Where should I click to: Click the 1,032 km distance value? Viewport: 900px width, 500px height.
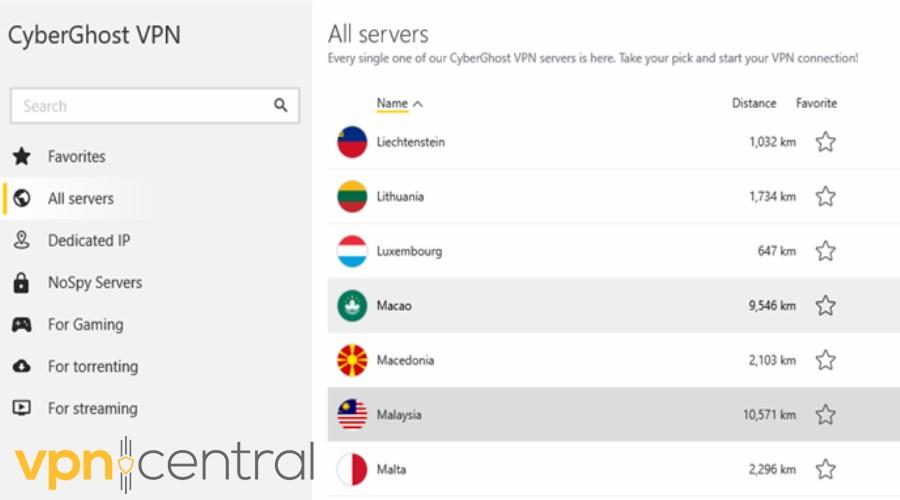(x=773, y=142)
